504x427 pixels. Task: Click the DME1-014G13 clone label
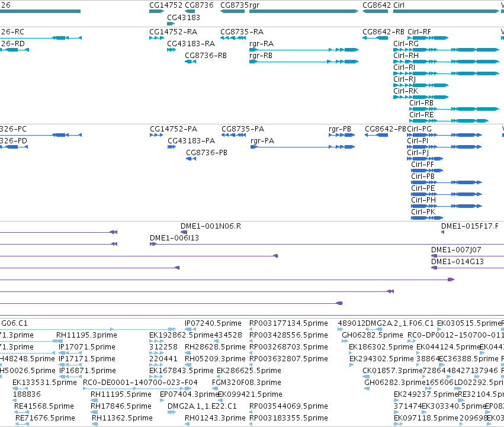tap(457, 262)
